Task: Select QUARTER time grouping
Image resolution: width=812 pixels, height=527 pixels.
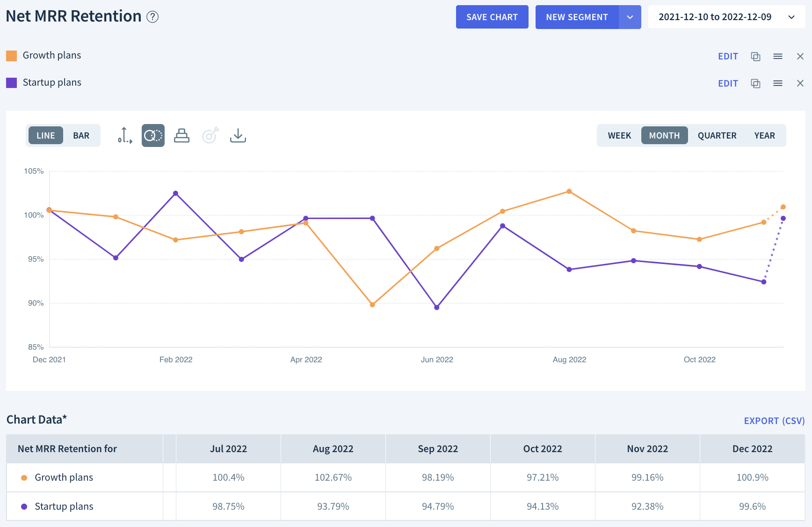Action: tap(717, 135)
